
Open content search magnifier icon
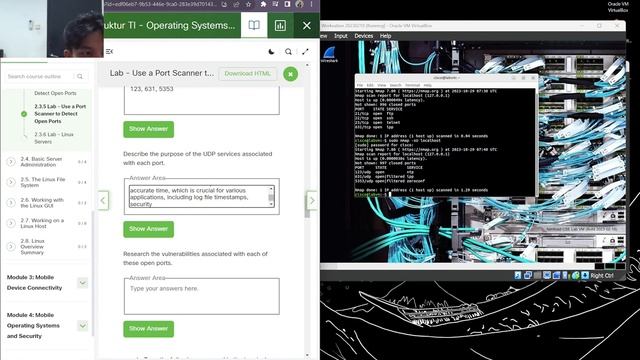(288, 51)
